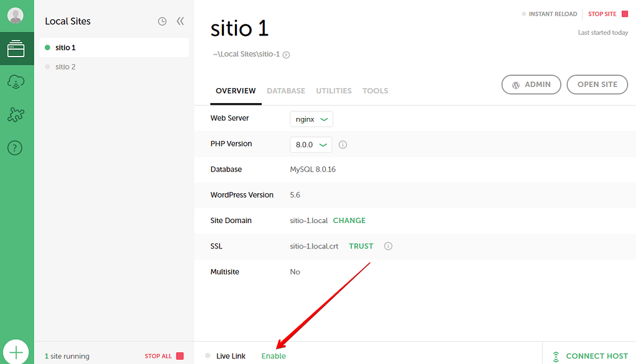This screenshot has width=636, height=364.
Task: Click the Open Site button
Action: pos(597,84)
